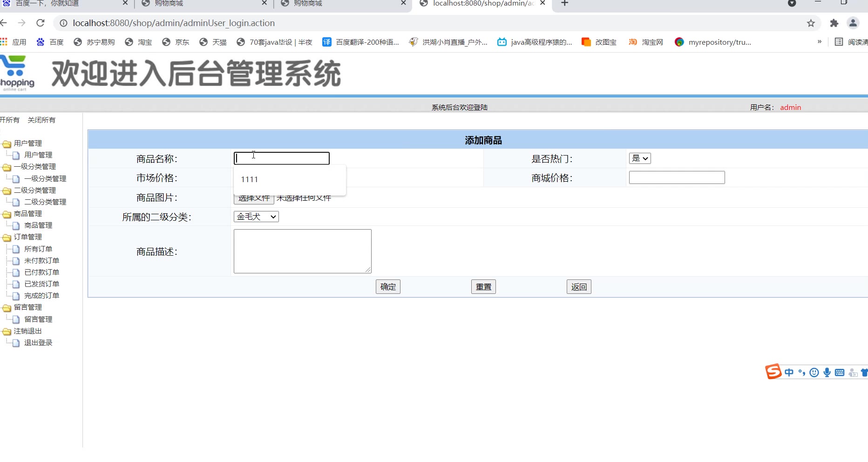868x462 pixels.
Task: Collapse the 留言管理 folder
Action: [7, 307]
